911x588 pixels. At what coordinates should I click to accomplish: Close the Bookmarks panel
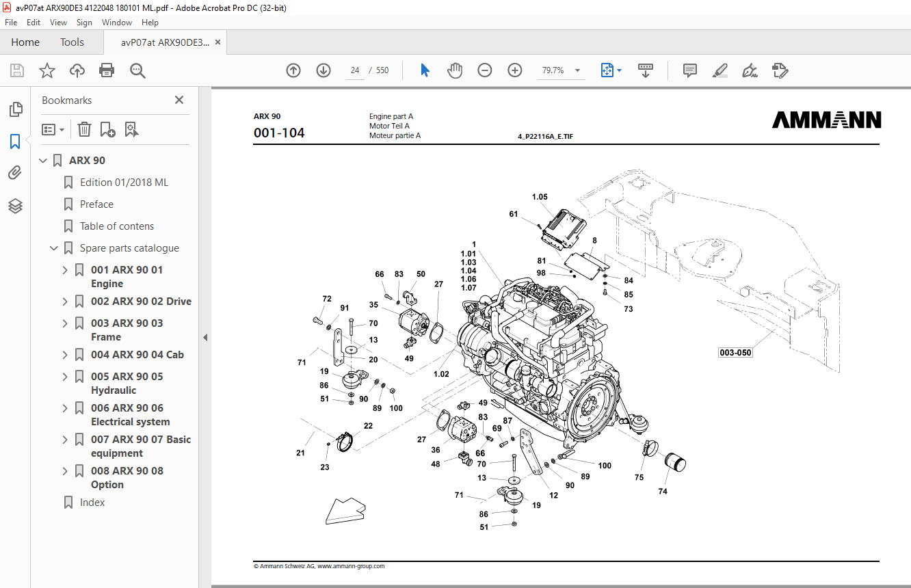pos(179,100)
